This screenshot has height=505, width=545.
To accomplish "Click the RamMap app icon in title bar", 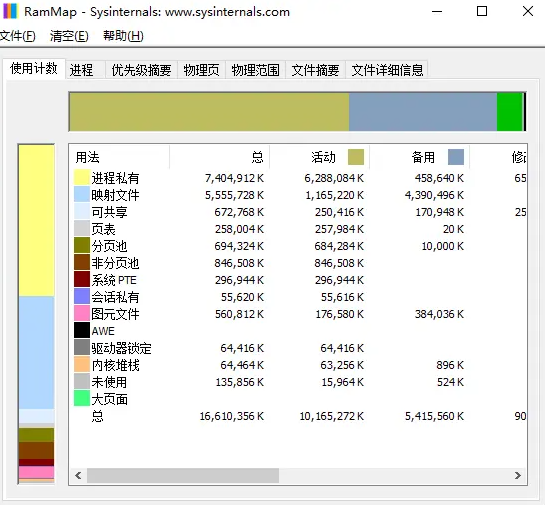I will click(10, 11).
